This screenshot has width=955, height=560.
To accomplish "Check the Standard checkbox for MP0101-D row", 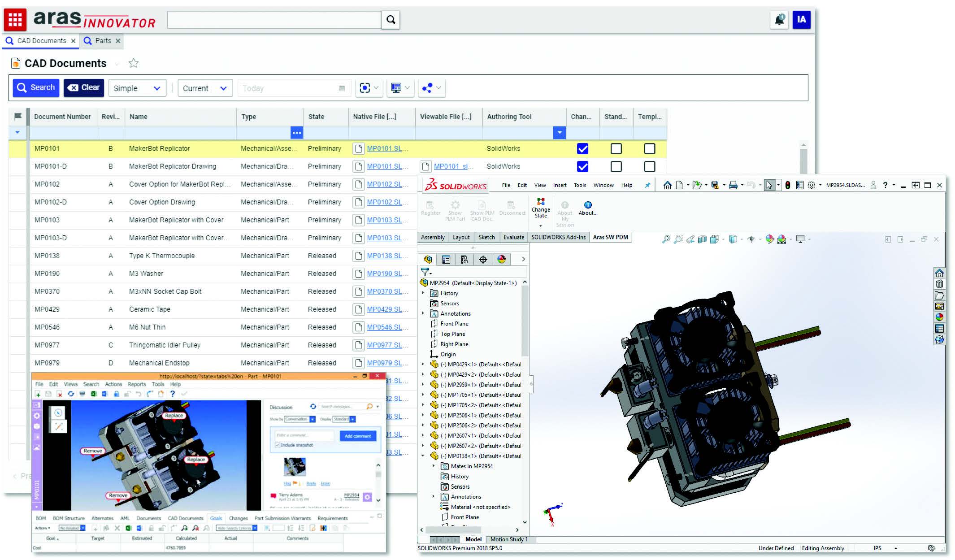I will [x=616, y=167].
